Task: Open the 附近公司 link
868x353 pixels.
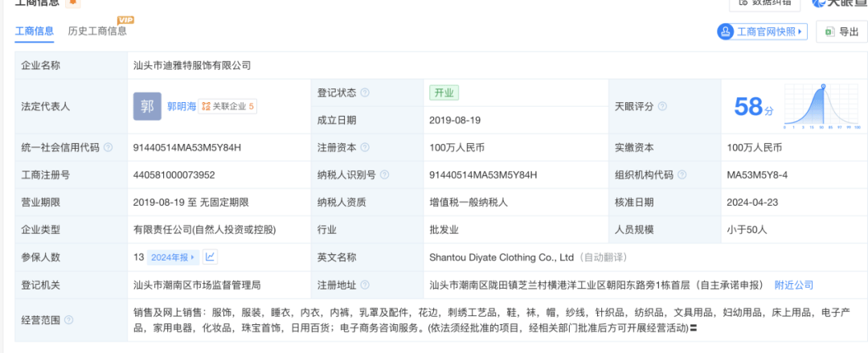Action: coord(794,285)
